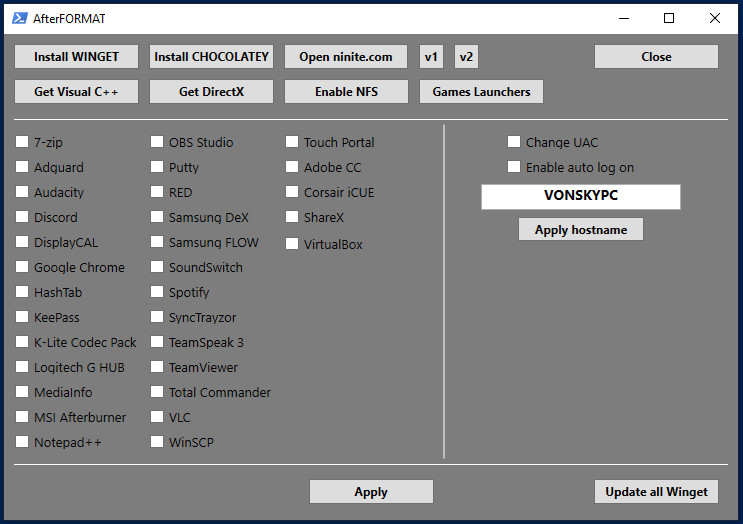
Task: Click Get Visual C++ button
Action: (x=76, y=91)
